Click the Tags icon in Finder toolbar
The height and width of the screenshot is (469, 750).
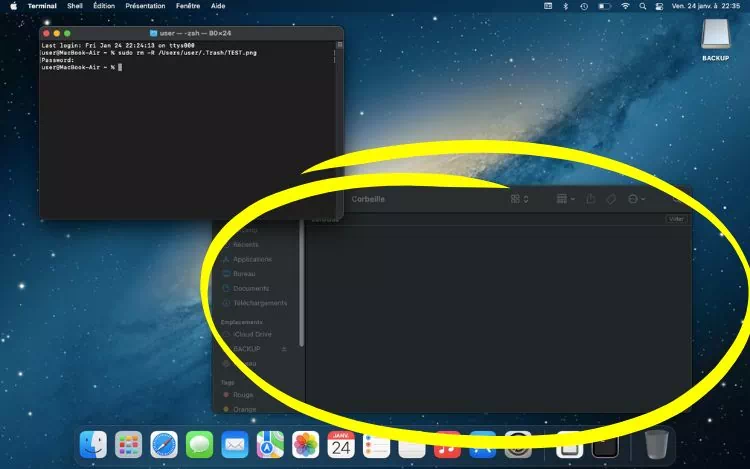point(611,199)
